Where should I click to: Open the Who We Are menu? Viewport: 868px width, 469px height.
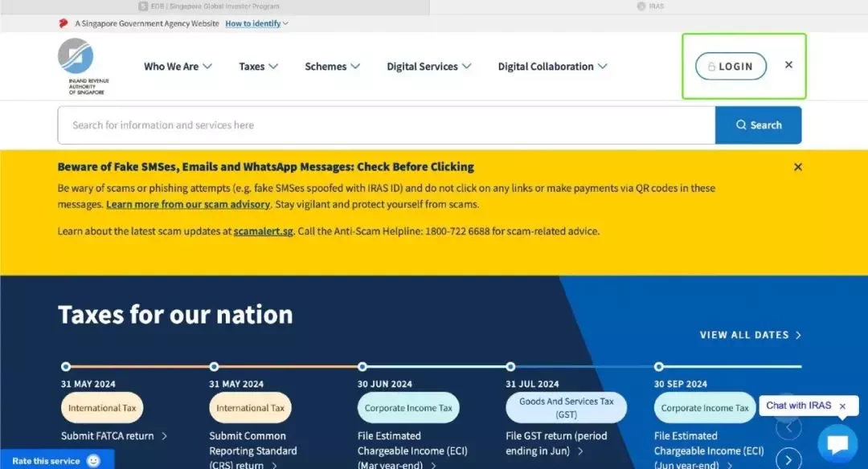pyautogui.click(x=178, y=67)
